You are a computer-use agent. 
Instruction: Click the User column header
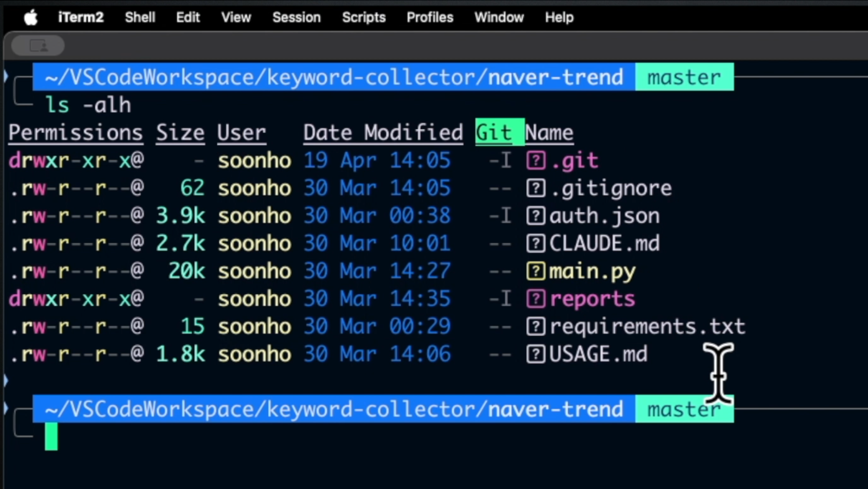pos(241,133)
